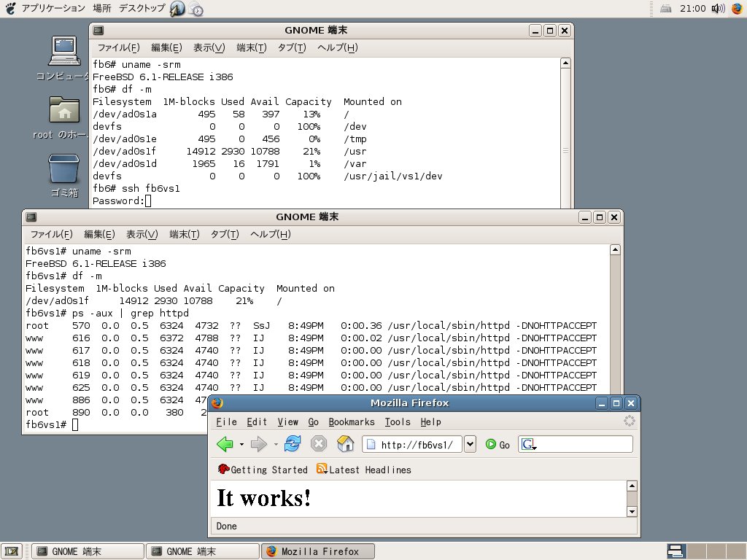
Task: Open Firefox Bookmarks menu
Action: (352, 422)
